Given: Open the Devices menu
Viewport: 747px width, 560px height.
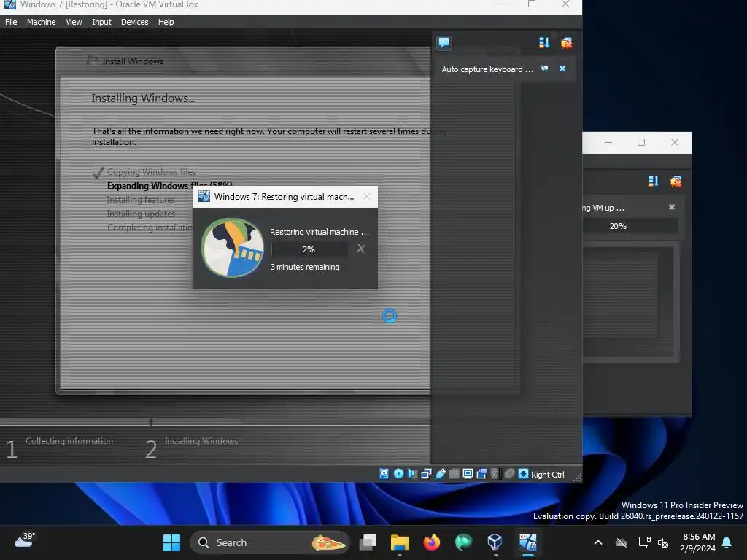Looking at the screenshot, I should (x=134, y=22).
